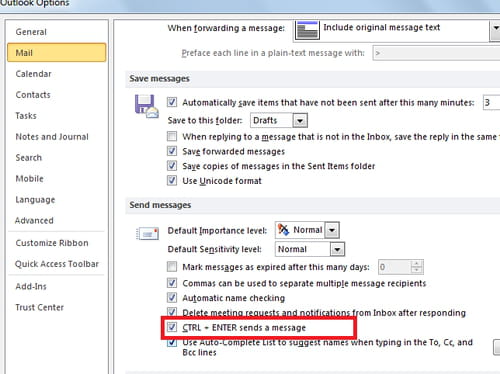
Task: Click the floppy disk save messages icon
Action: click(147, 106)
